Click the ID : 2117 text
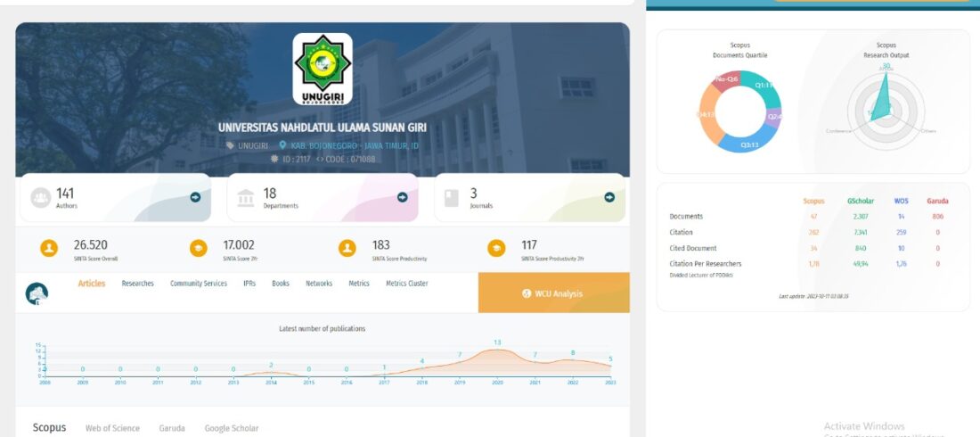Screen dimensions: 980x437 click(295, 159)
